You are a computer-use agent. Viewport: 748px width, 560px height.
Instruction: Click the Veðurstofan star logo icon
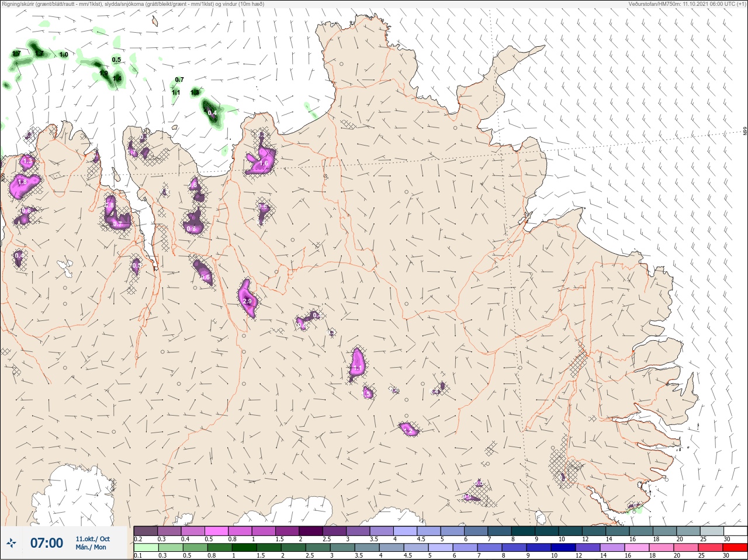11,543
